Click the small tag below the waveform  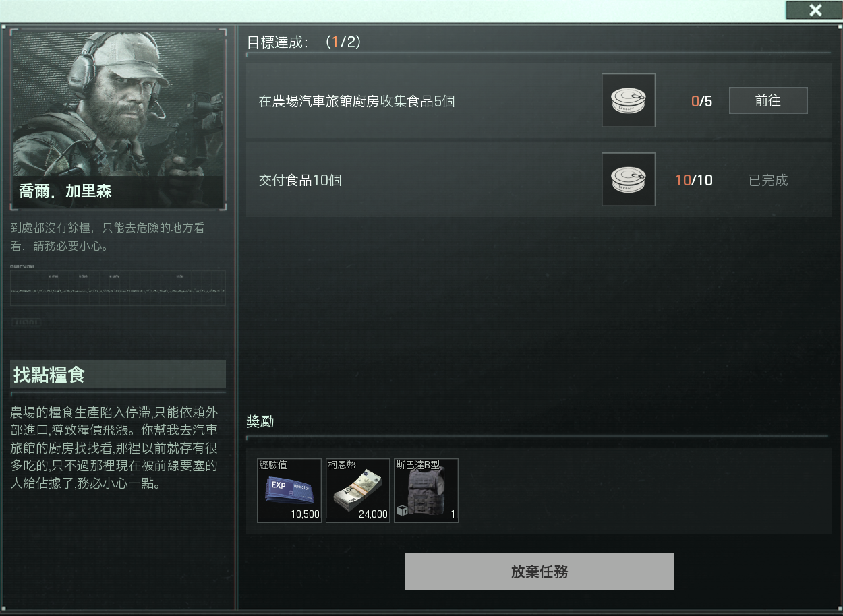tap(26, 323)
